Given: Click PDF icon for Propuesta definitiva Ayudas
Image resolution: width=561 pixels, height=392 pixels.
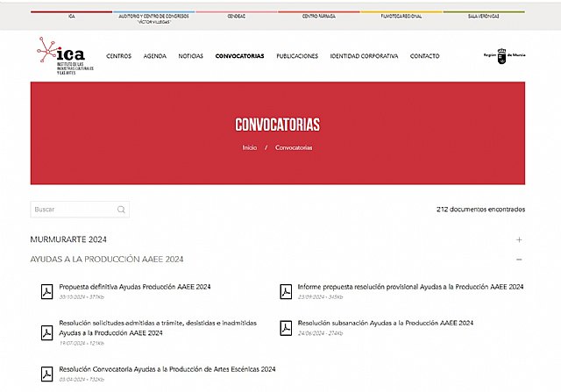Looking at the screenshot, I should coord(46,291).
